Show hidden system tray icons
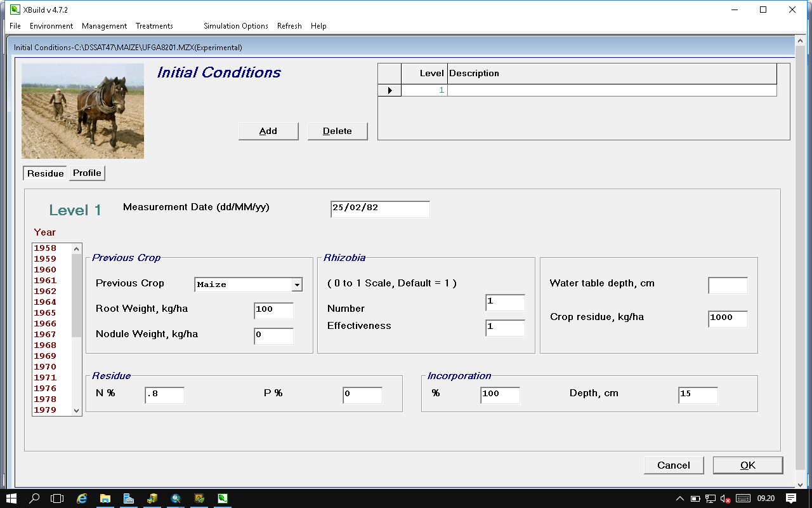Image resolution: width=812 pixels, height=508 pixels. point(679,498)
